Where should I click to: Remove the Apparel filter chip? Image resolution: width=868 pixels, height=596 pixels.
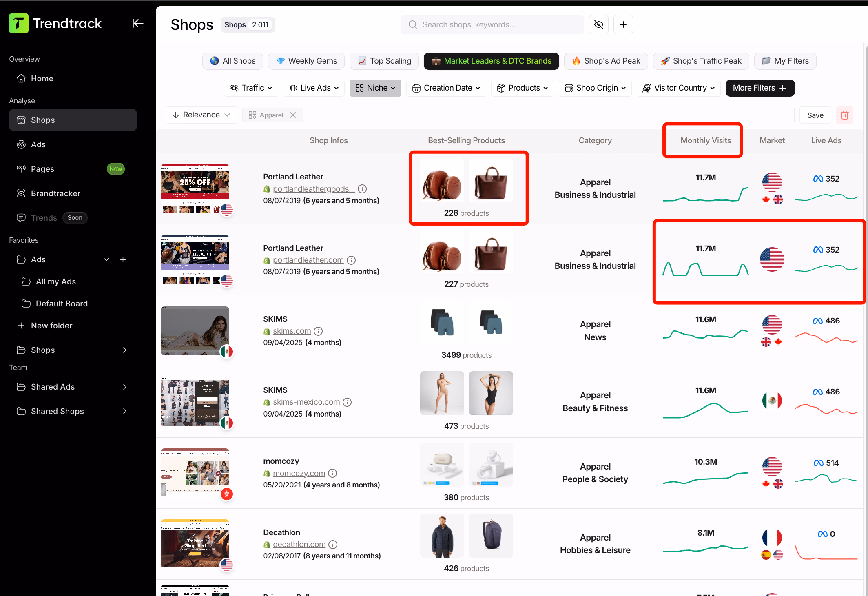coord(293,115)
